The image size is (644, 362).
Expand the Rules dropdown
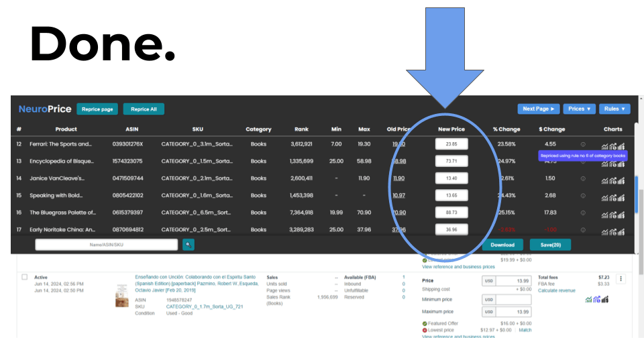tap(614, 109)
